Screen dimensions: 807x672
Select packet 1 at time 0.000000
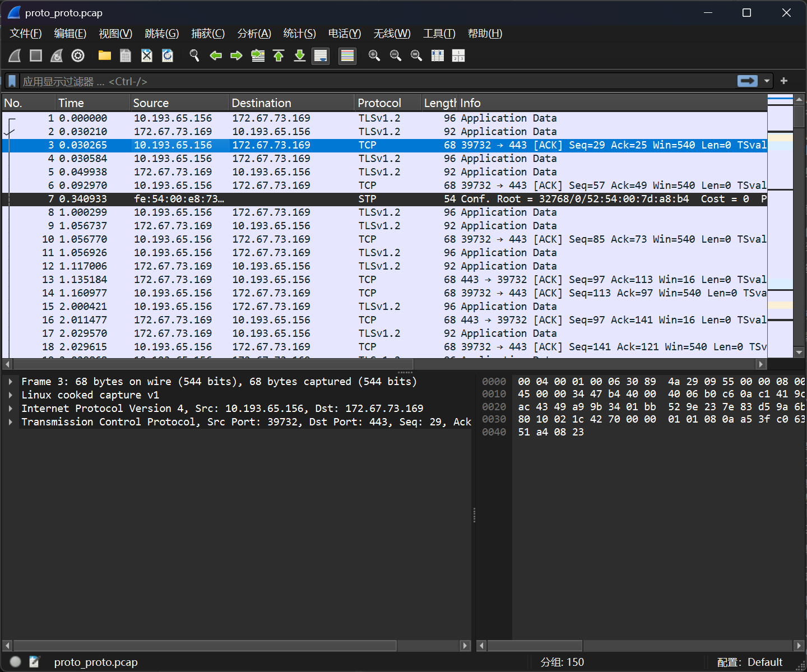point(384,118)
